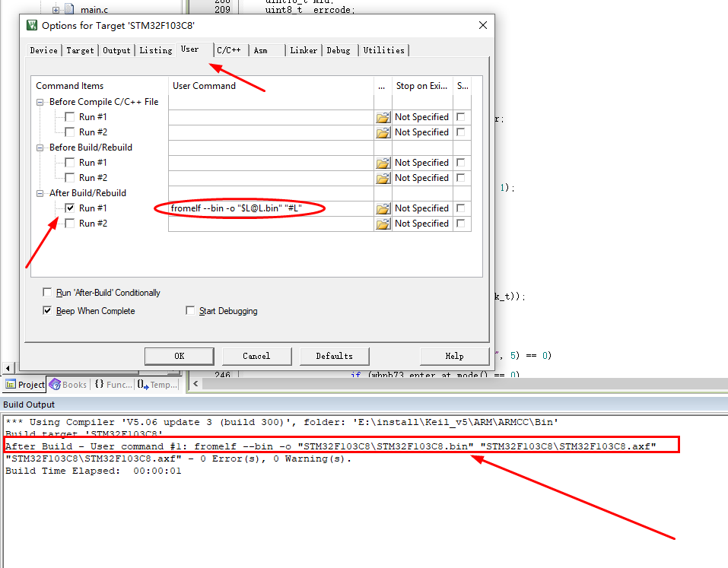Click After Build Run #2 user command field

point(271,224)
